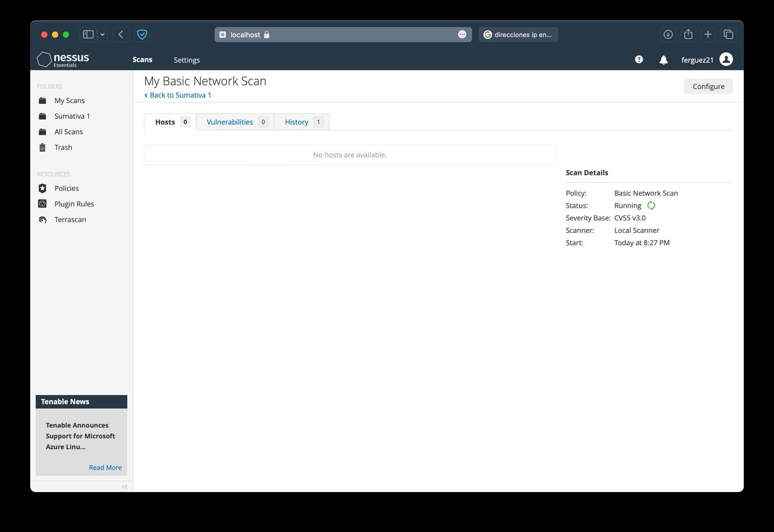Open the Settings menu
This screenshot has width=774, height=532.
point(186,60)
